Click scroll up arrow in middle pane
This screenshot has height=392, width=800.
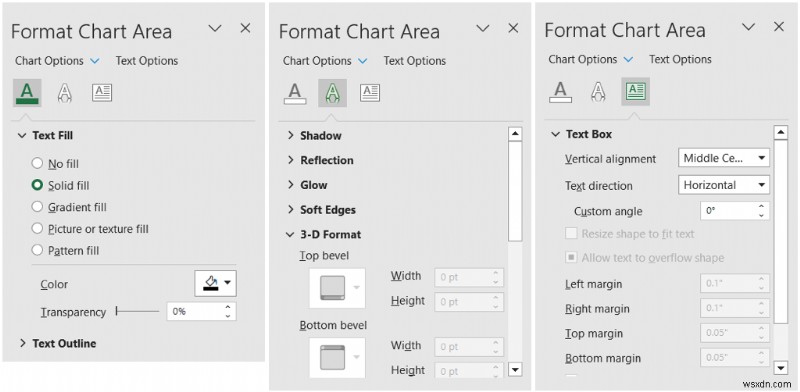[515, 134]
